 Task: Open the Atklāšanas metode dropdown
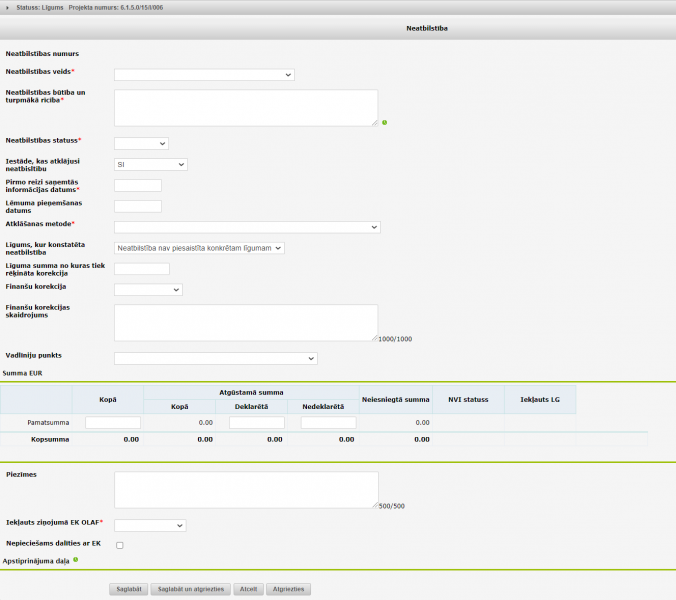(247, 227)
